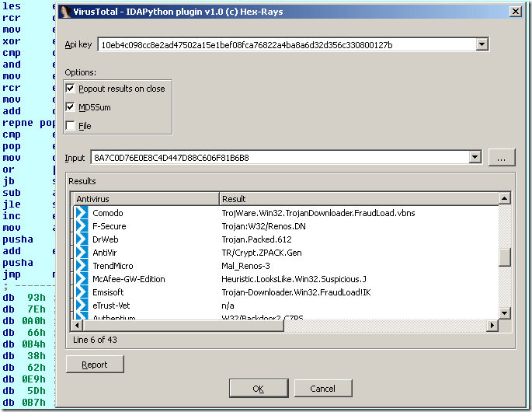Click the "repne pop" instruction in IDA listing
The image size is (532, 412).
29,123
